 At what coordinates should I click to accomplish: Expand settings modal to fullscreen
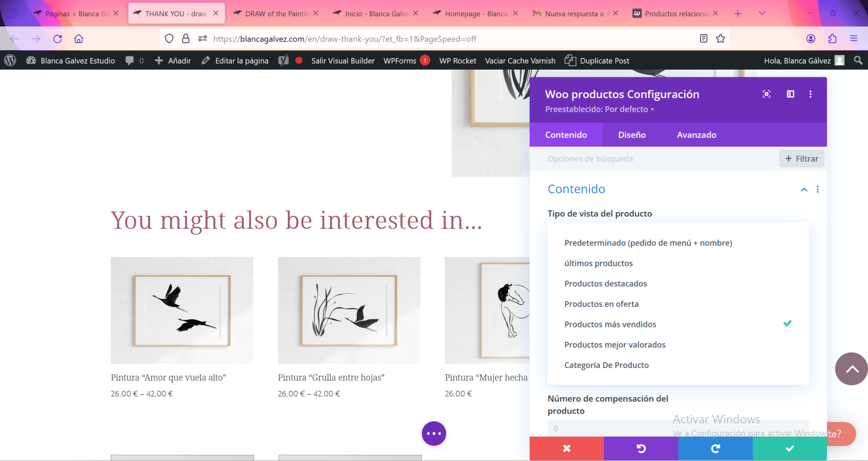766,94
